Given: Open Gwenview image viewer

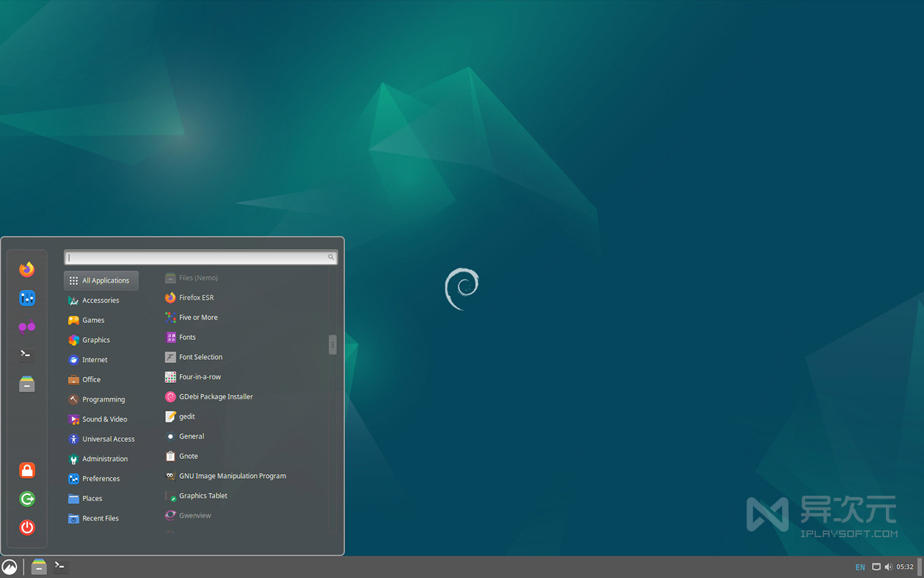Looking at the screenshot, I should [x=194, y=515].
